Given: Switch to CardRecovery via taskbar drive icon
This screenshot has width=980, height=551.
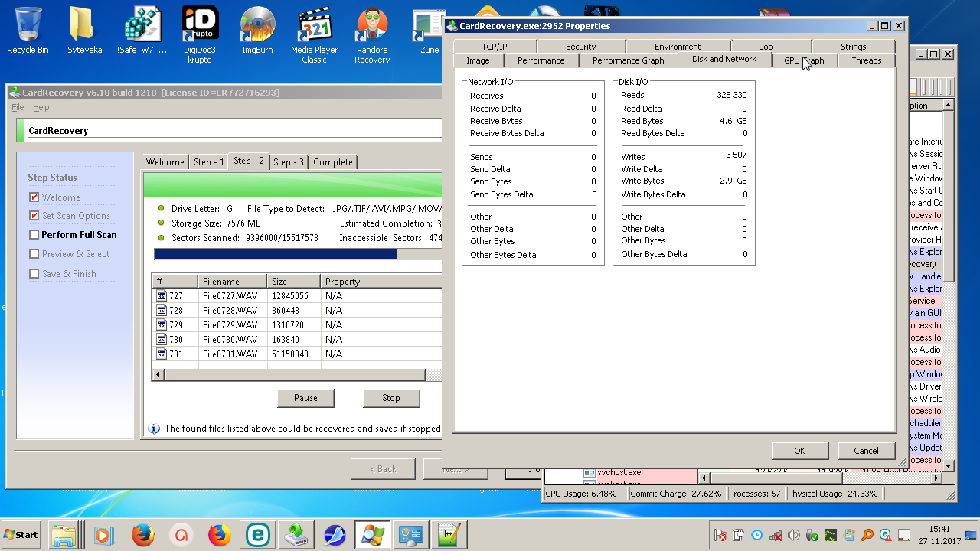Looking at the screenshot, I should [x=296, y=535].
